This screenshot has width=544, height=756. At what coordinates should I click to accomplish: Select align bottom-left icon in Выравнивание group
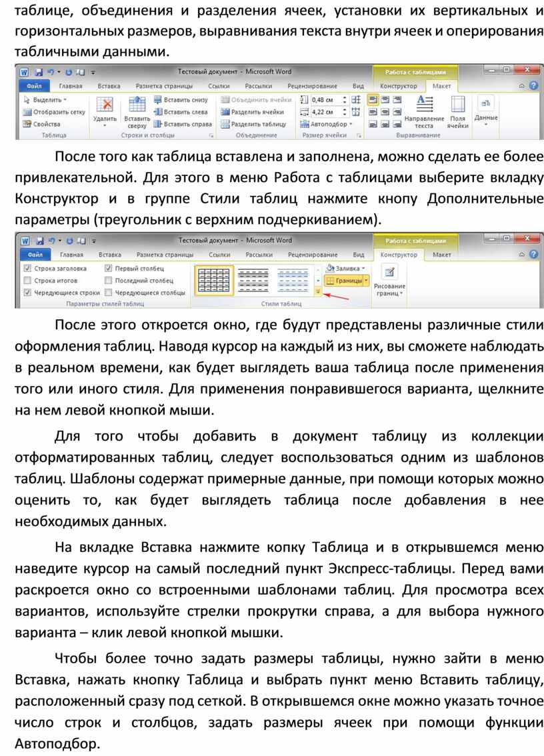point(373,124)
